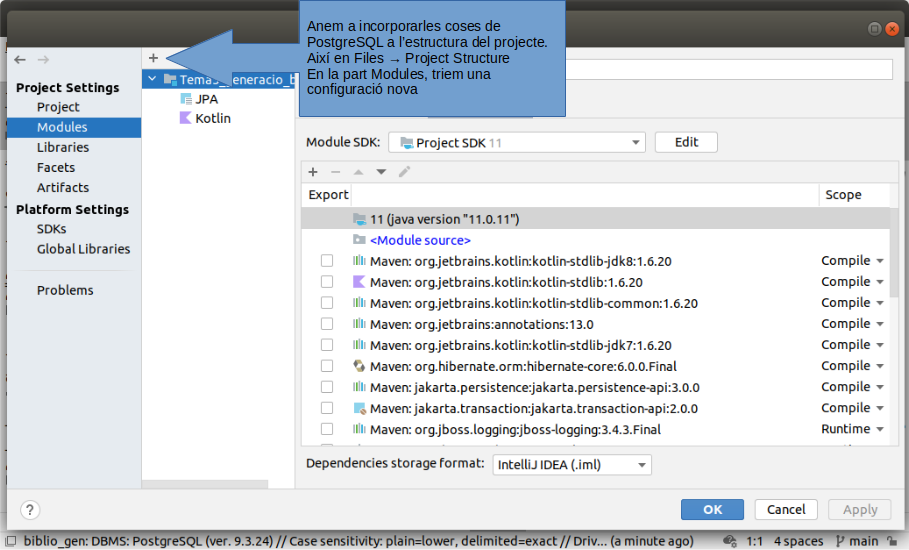Click the hibernate-core library icon
Viewport: 909px width, 550px height.
pyautogui.click(x=359, y=366)
